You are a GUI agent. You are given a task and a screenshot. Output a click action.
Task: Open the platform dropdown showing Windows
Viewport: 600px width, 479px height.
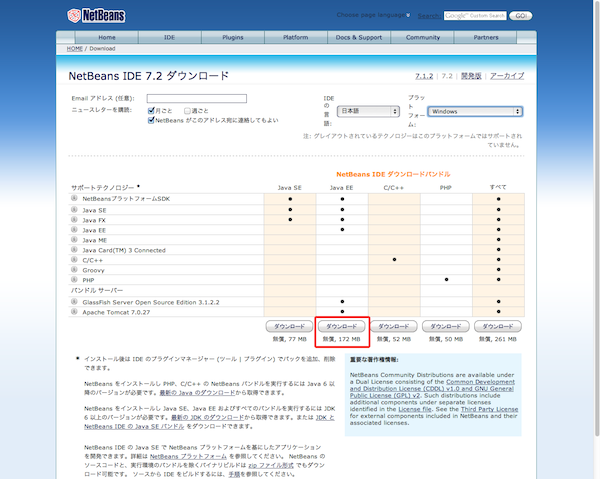[475, 111]
